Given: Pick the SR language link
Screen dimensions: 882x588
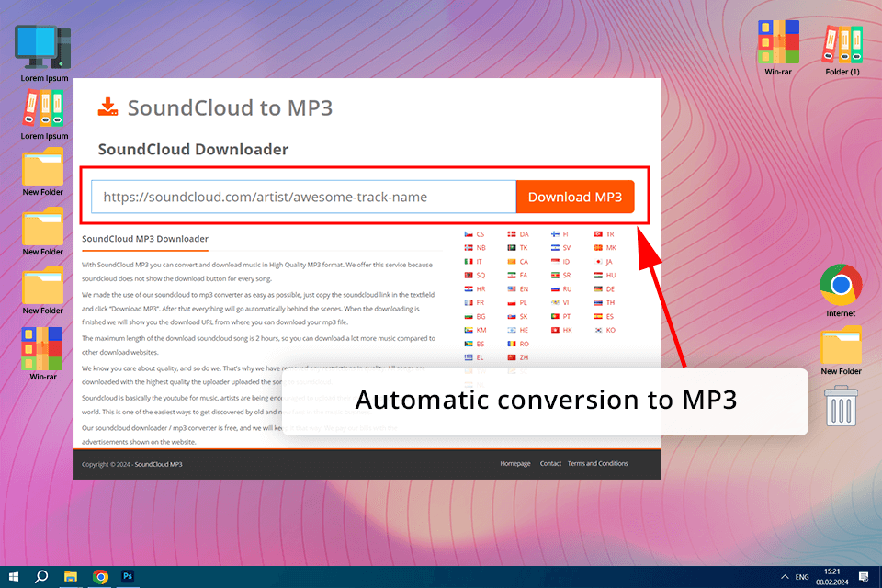Looking at the screenshot, I should click(x=567, y=276).
